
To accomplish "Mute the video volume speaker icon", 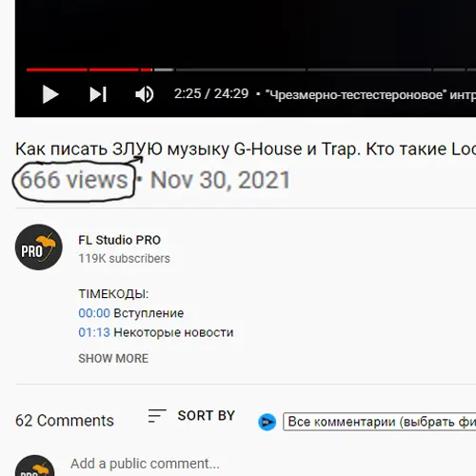I will 145,94.
